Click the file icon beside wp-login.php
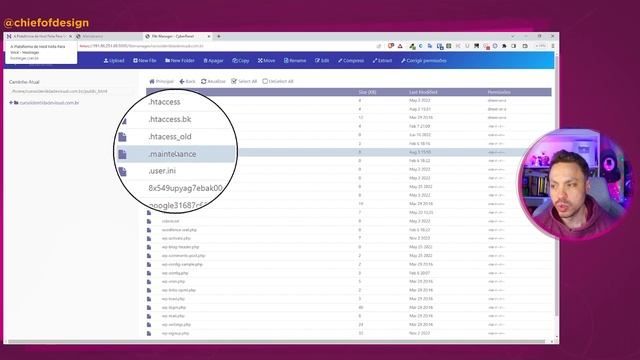 (x=149, y=307)
